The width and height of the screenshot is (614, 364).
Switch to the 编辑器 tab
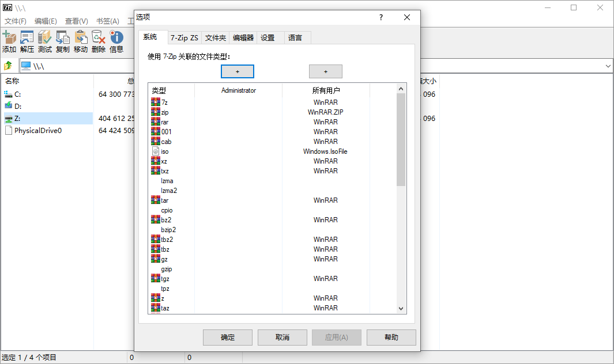point(243,37)
